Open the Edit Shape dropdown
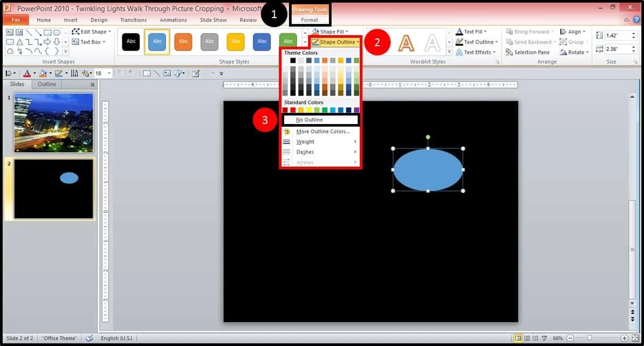Viewport: 644px width, 346px height. (90, 32)
